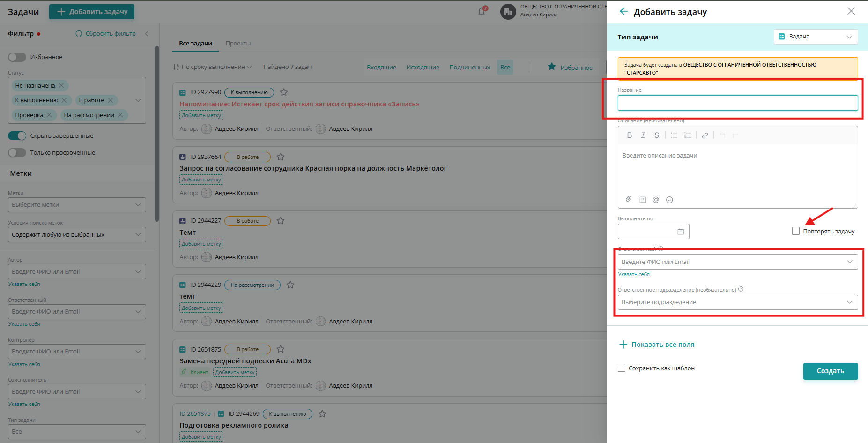Open task 'Замена передней подвески Acura MDx'

245,361
